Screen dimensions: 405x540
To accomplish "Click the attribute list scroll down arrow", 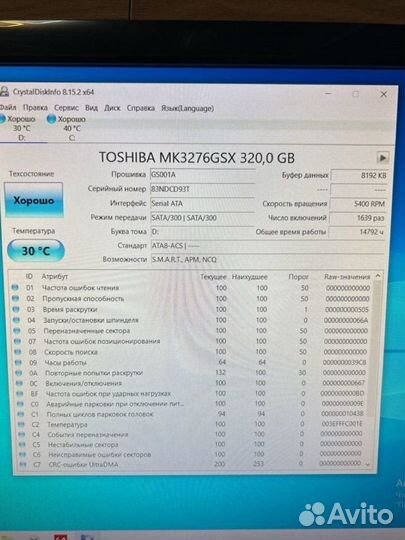I will [x=368, y=465].
